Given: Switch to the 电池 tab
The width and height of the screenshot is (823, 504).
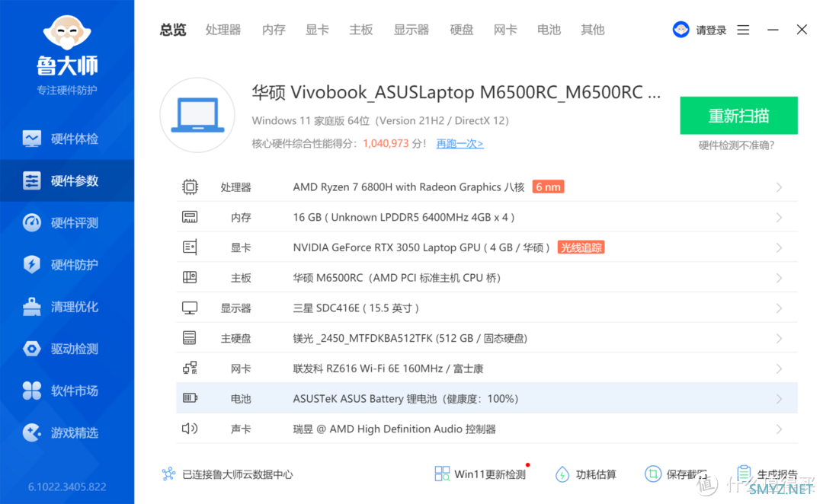Looking at the screenshot, I should (x=549, y=30).
